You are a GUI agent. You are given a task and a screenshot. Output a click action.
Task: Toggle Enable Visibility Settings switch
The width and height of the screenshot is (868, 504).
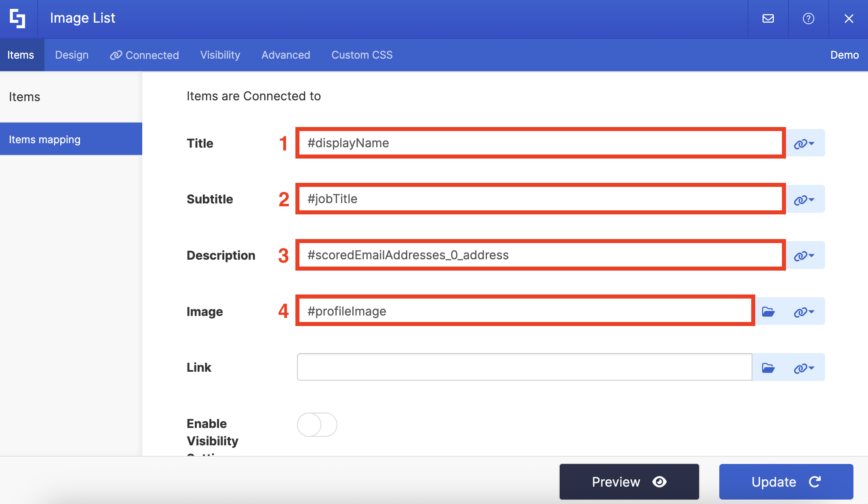[317, 425]
